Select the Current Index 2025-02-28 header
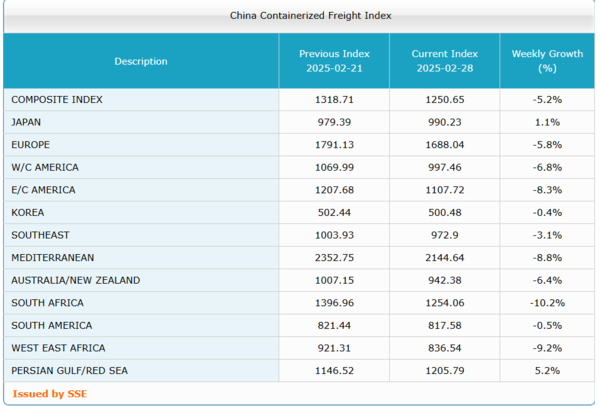The height and width of the screenshot is (406, 600). pos(445,61)
